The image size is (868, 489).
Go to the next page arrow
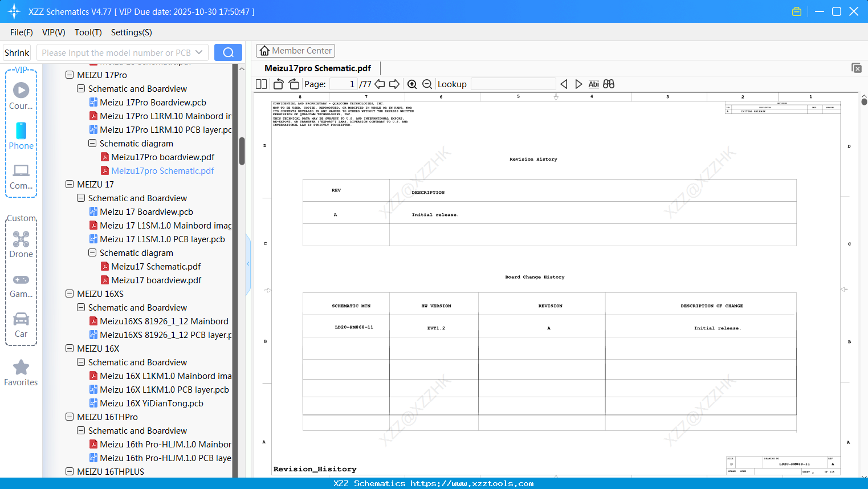(x=394, y=84)
